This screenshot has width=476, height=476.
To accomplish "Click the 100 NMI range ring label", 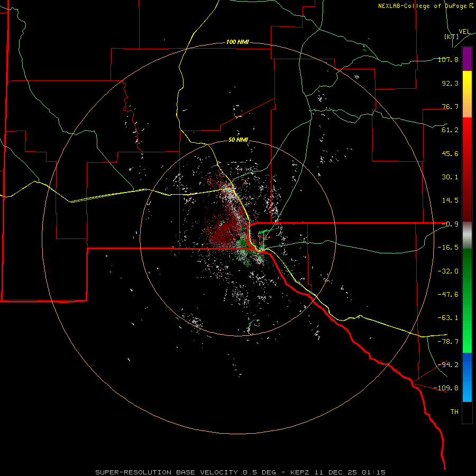I will point(237,42).
